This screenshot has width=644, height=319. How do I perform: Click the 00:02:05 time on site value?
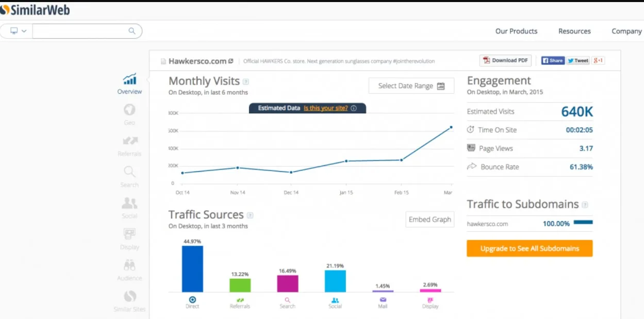pyautogui.click(x=580, y=130)
